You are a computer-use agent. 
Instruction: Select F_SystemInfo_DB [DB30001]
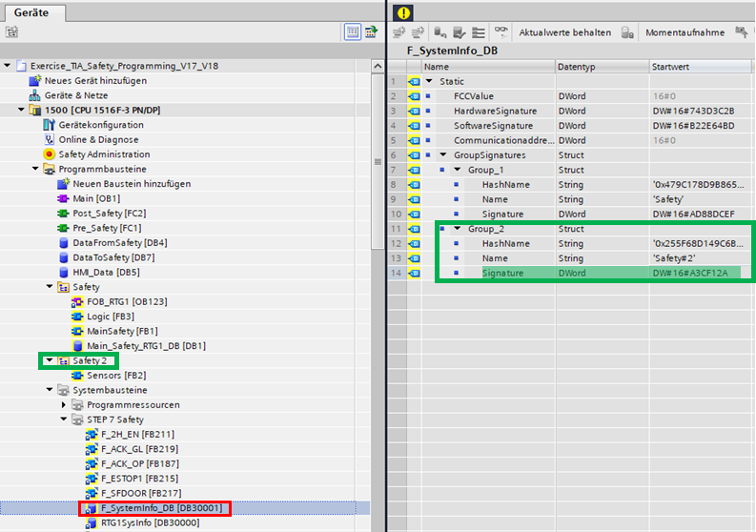(x=161, y=508)
